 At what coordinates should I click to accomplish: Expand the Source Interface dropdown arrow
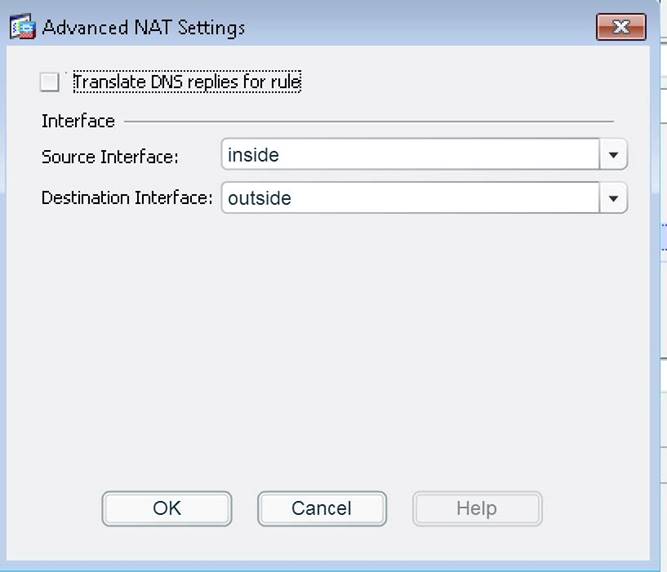pyautogui.click(x=613, y=155)
